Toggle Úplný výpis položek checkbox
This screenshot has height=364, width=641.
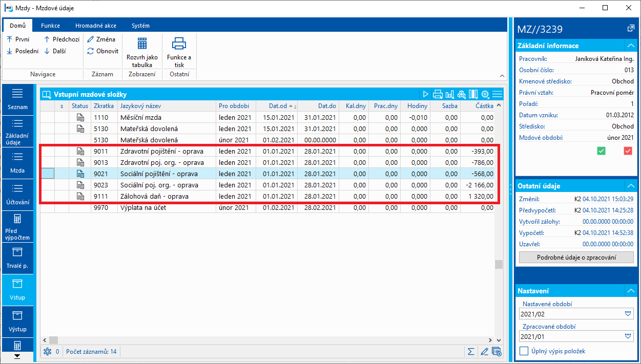tap(524, 351)
